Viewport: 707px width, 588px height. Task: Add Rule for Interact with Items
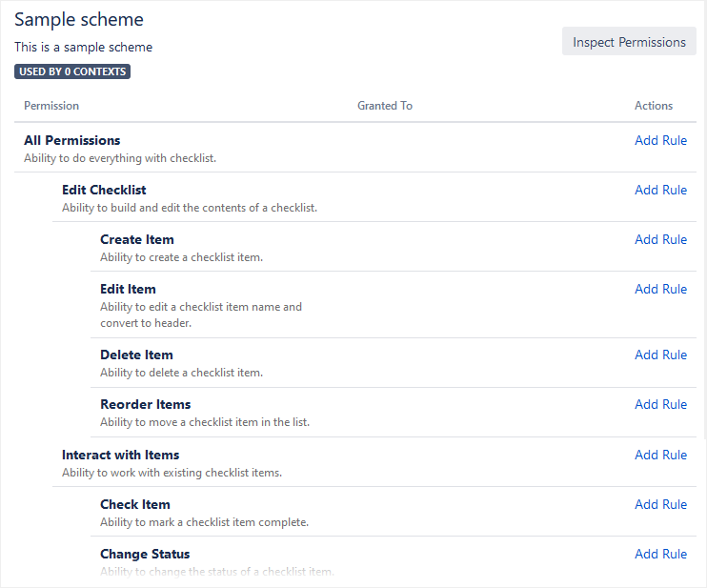click(660, 455)
